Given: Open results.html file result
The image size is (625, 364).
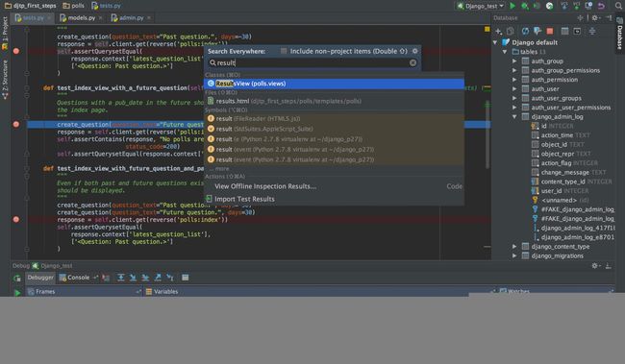Looking at the screenshot, I should (334, 101).
